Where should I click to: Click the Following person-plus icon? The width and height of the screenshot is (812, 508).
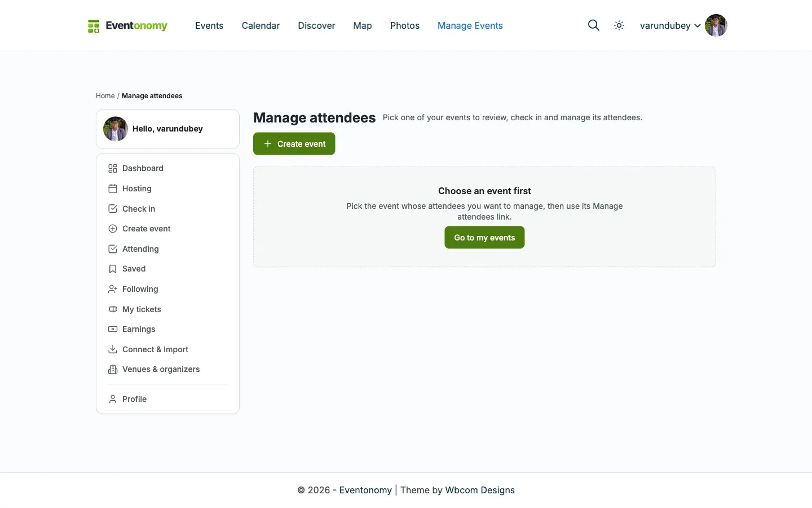113,289
